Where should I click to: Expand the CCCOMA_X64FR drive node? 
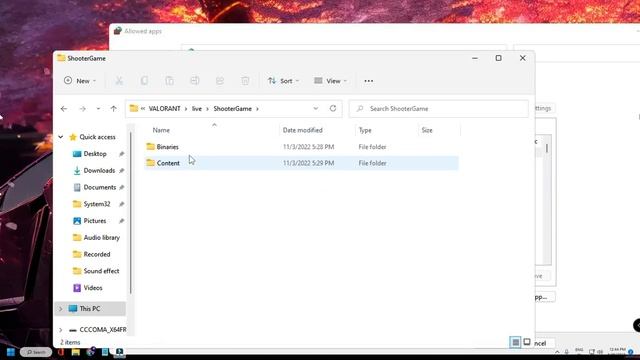tap(61, 330)
